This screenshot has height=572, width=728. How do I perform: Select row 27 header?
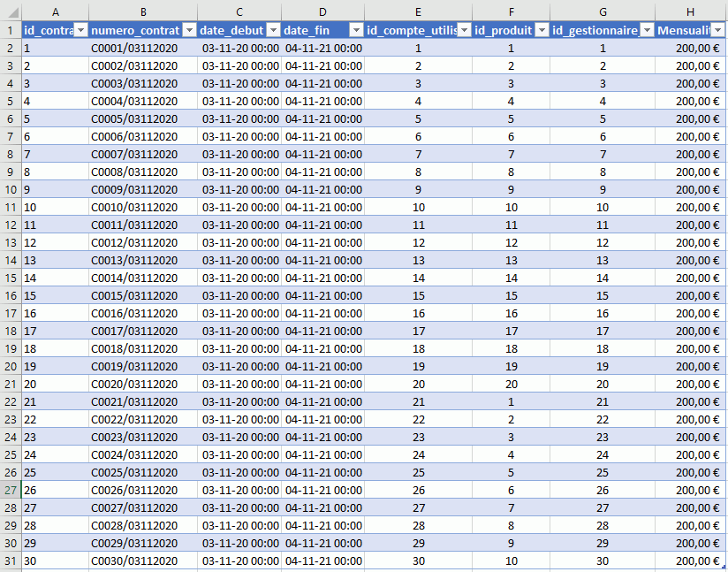click(x=11, y=490)
